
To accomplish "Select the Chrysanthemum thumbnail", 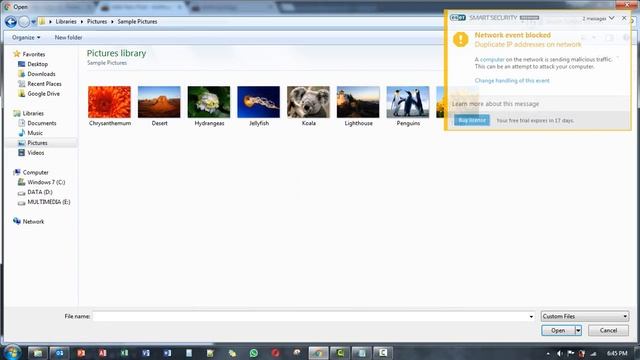I will tap(109, 106).
